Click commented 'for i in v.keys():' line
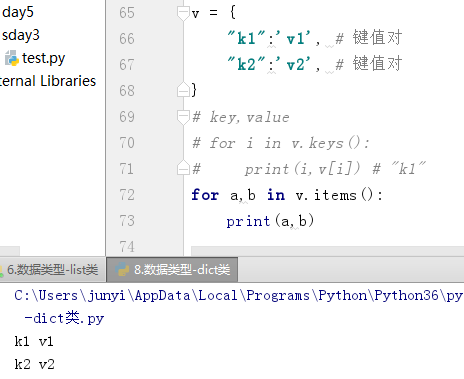The width and height of the screenshot is (464, 379). click(281, 143)
